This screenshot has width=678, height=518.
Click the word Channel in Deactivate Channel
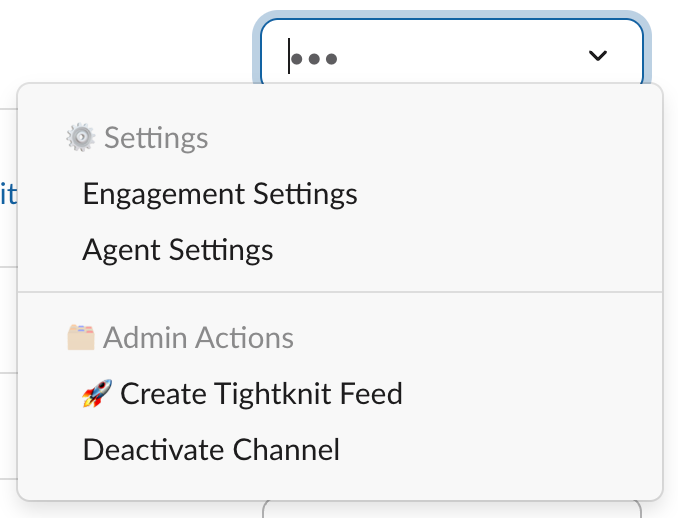click(286, 450)
